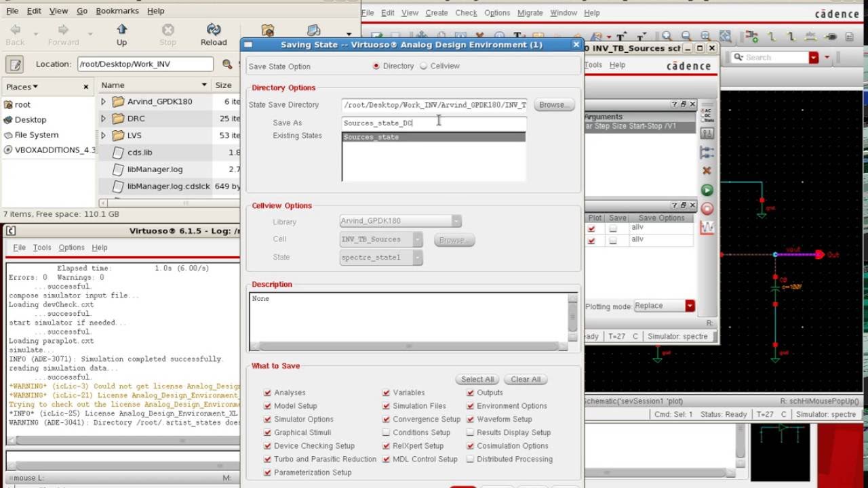Open Home folder icon in file browser toolbar

tap(268, 30)
